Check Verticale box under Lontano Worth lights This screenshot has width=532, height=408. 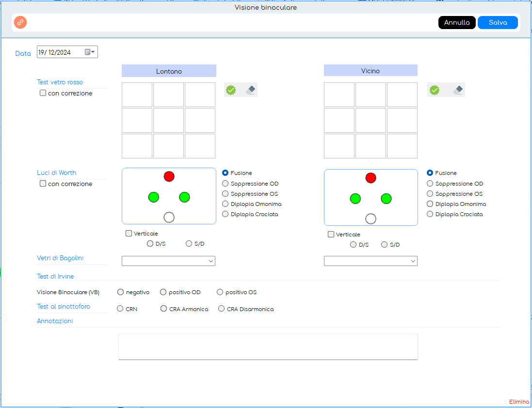point(129,234)
